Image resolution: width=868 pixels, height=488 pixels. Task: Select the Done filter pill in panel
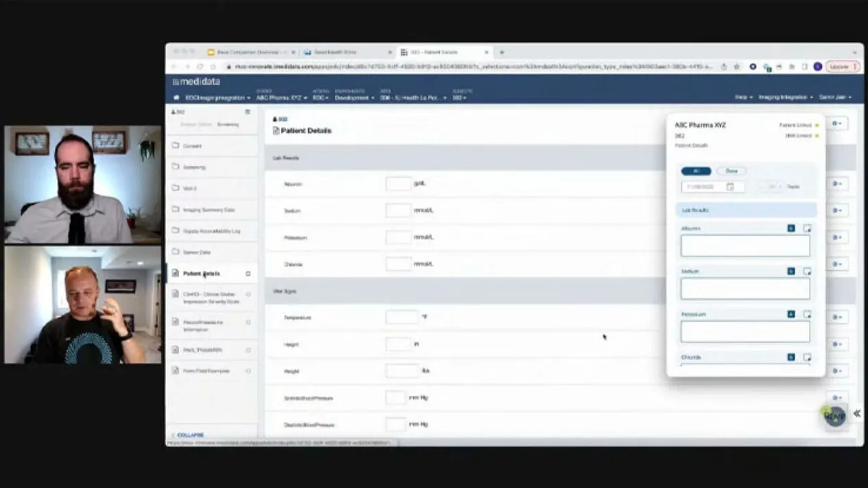[x=731, y=171]
